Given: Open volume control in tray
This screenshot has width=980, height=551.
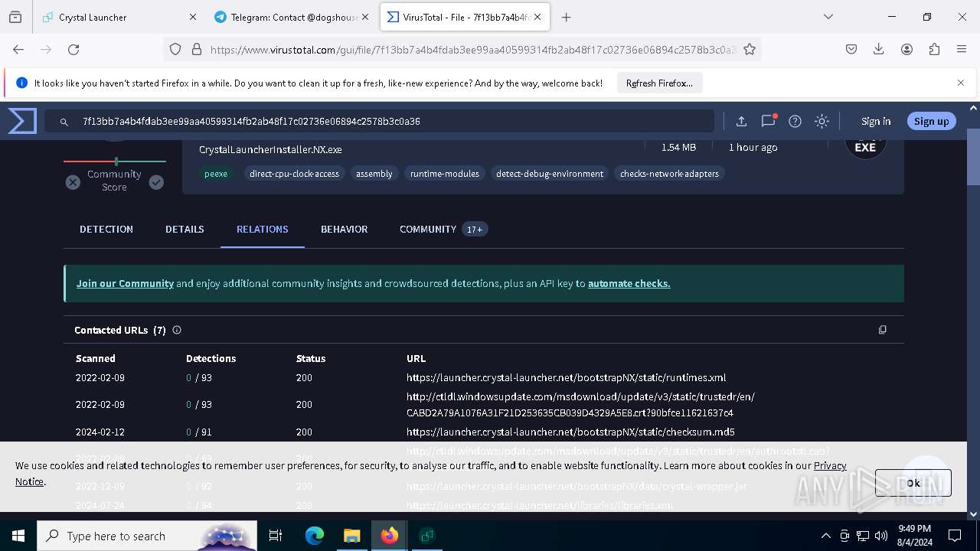Looking at the screenshot, I should pos(881,536).
